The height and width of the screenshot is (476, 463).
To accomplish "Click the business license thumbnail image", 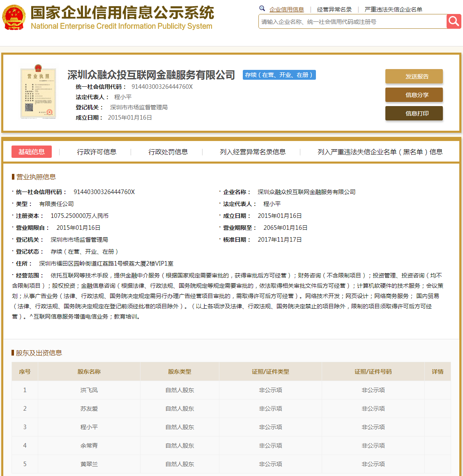I will click(x=38, y=92).
